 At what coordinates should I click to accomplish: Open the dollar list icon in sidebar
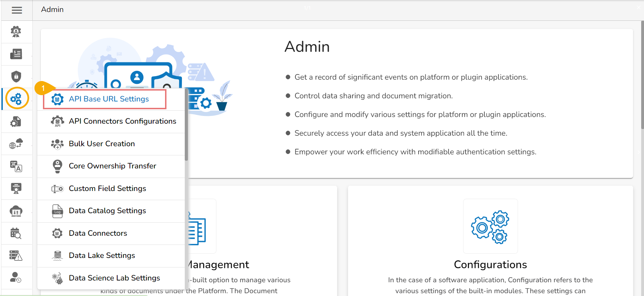tap(16, 54)
